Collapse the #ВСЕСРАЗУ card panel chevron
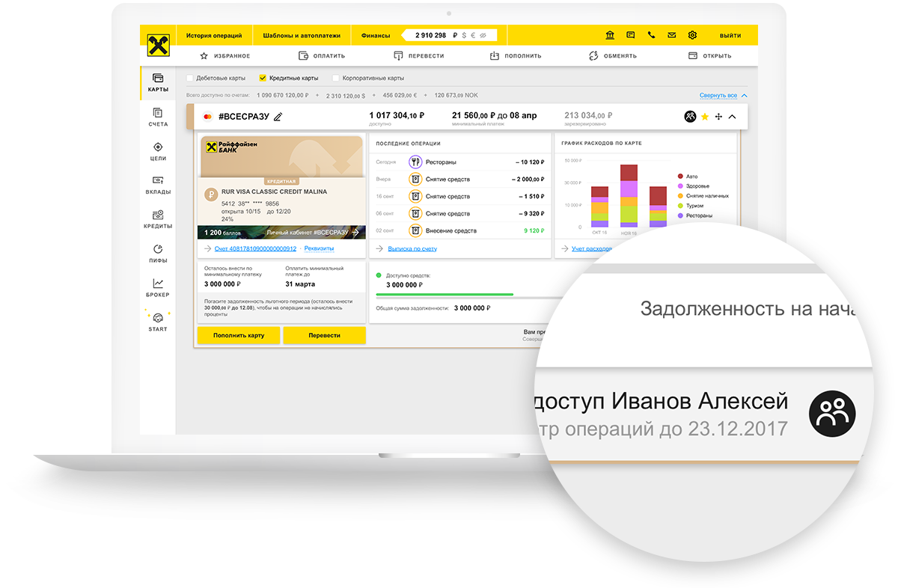The width and height of the screenshot is (898, 588). (x=732, y=117)
